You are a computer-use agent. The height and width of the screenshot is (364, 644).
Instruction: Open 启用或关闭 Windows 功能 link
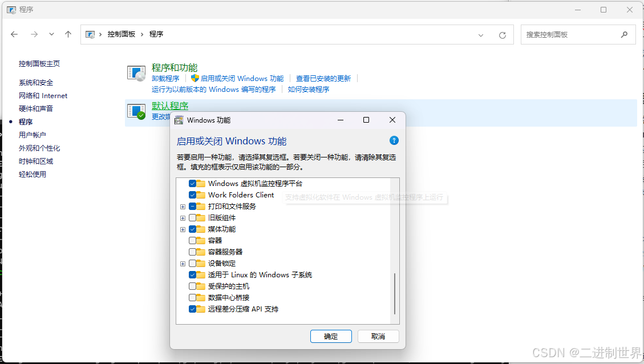(242, 79)
